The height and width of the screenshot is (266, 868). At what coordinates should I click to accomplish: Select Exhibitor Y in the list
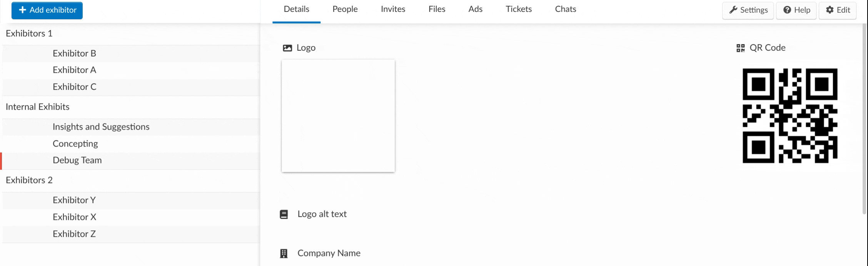[131, 200]
